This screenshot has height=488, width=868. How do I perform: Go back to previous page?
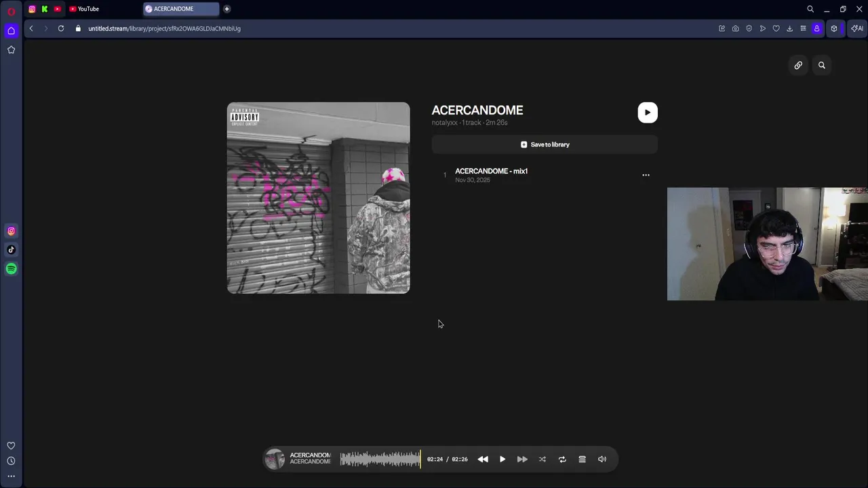(x=31, y=28)
